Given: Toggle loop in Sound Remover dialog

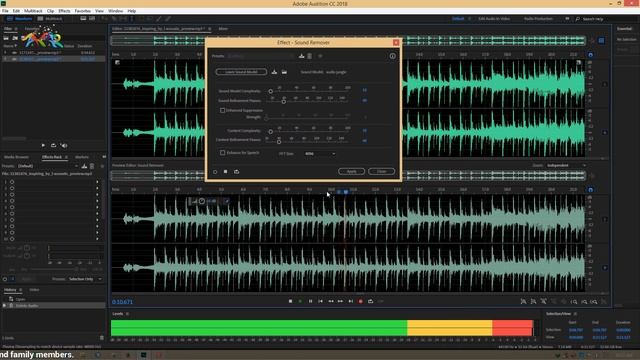Looking at the screenshot, I should click(236, 172).
